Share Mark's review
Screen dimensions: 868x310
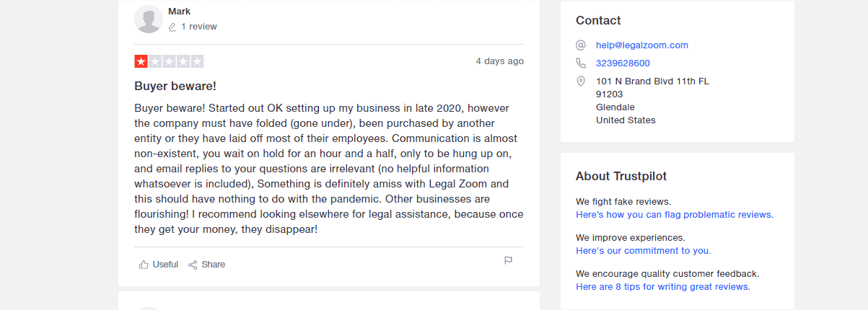click(x=206, y=265)
